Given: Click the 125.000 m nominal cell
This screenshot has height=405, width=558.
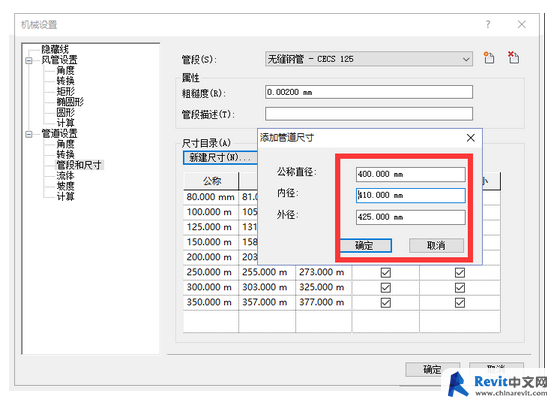Looking at the screenshot, I should 211,227.
